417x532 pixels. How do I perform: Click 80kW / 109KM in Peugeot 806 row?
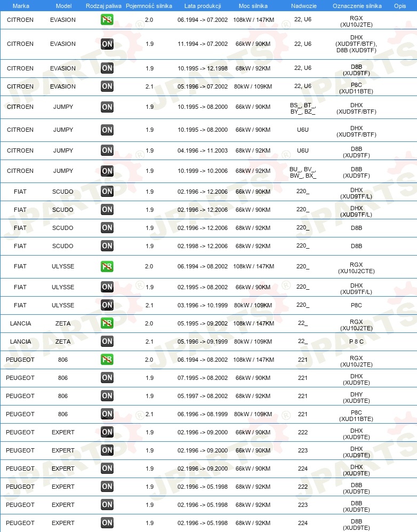pyautogui.click(x=253, y=414)
